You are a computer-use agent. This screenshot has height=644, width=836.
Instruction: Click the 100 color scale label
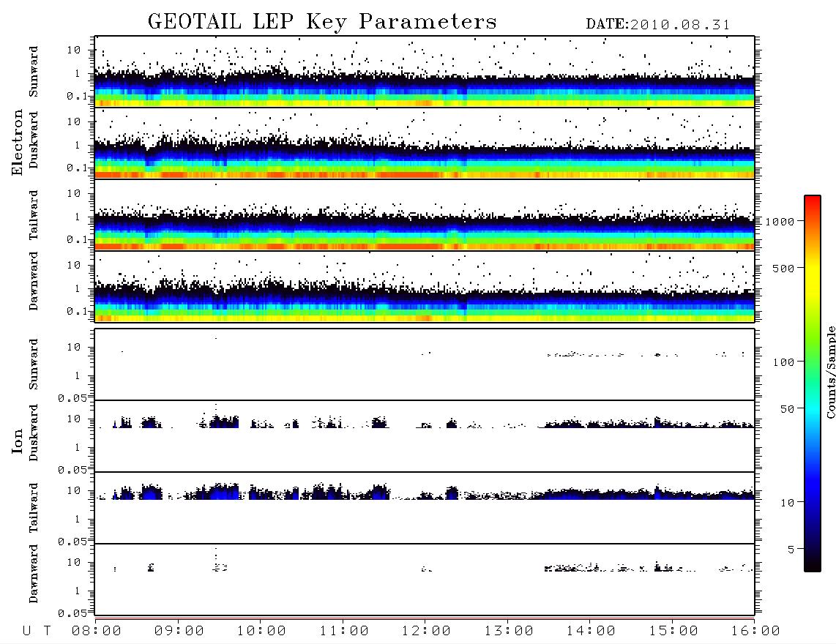click(784, 362)
